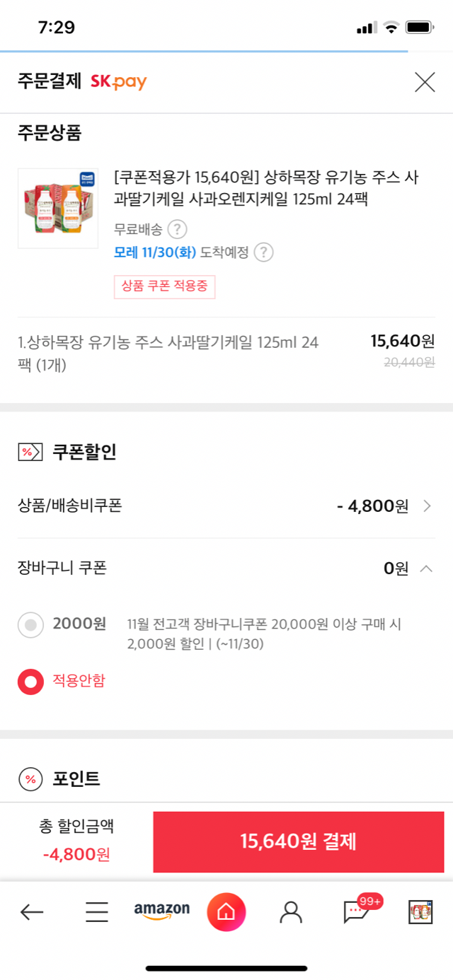Tap the help icon next to 무료배송
The height and width of the screenshot is (980, 453).
tap(177, 230)
